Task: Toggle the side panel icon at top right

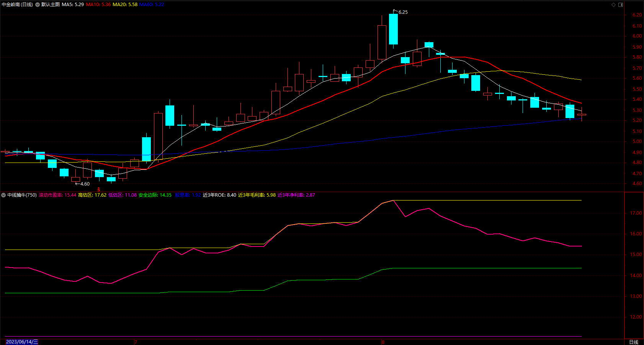Action: (x=621, y=5)
